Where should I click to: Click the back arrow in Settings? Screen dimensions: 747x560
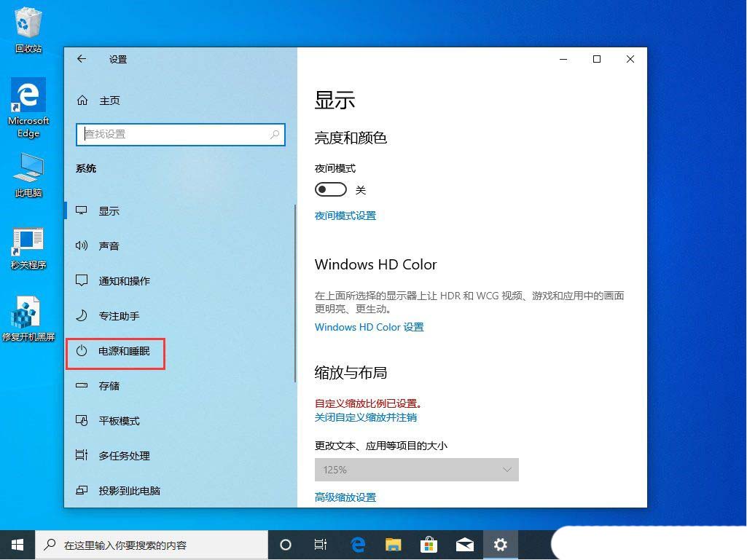[x=82, y=58]
